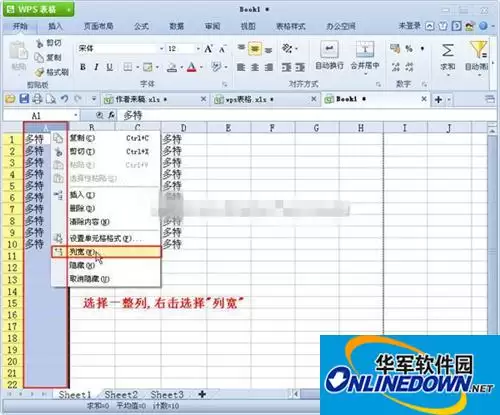Viewport: 500px width, 415px height.
Task: Click the Wrap Text icon
Action: [x=329, y=49]
